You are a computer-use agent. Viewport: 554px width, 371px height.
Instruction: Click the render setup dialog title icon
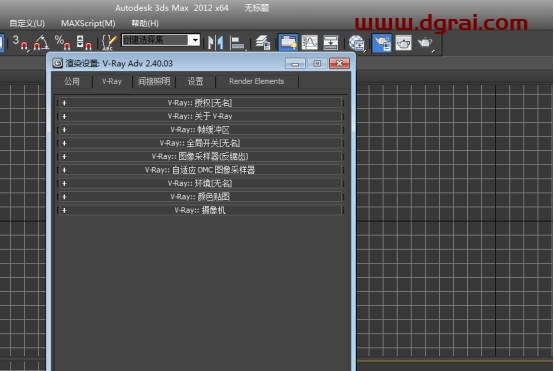[58, 63]
